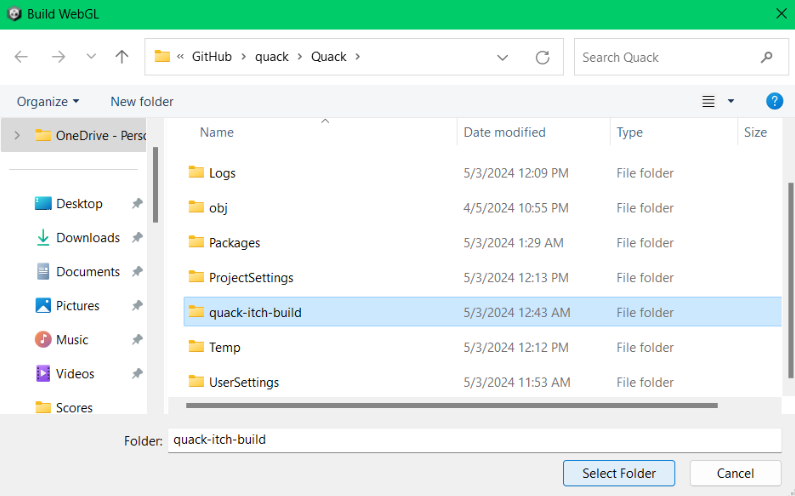Open Scores folder in sidebar

(64, 407)
